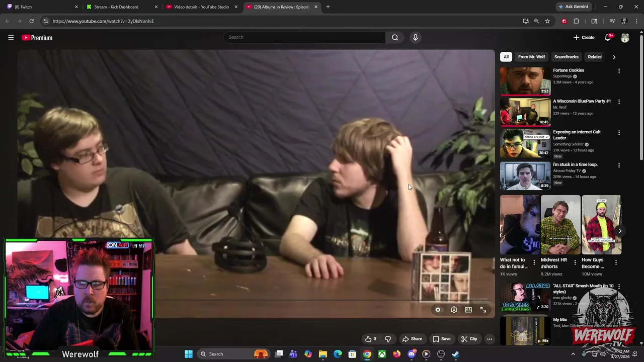644x362 pixels.
Task: Open Fortune Cookies video thumbnail
Action: [525, 81]
